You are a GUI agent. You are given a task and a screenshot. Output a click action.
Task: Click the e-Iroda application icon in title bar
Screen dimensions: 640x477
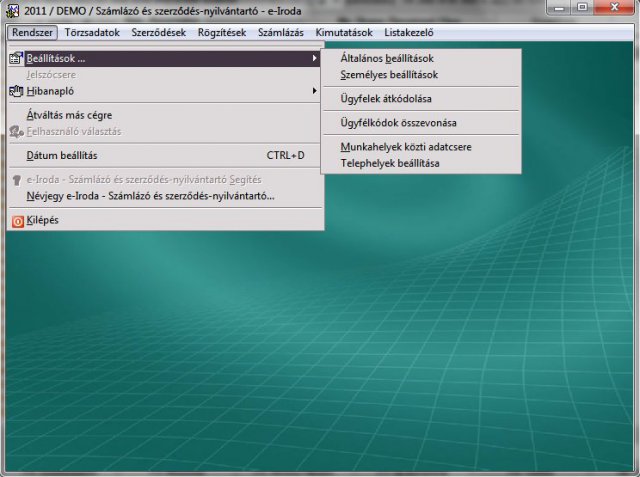click(12, 11)
